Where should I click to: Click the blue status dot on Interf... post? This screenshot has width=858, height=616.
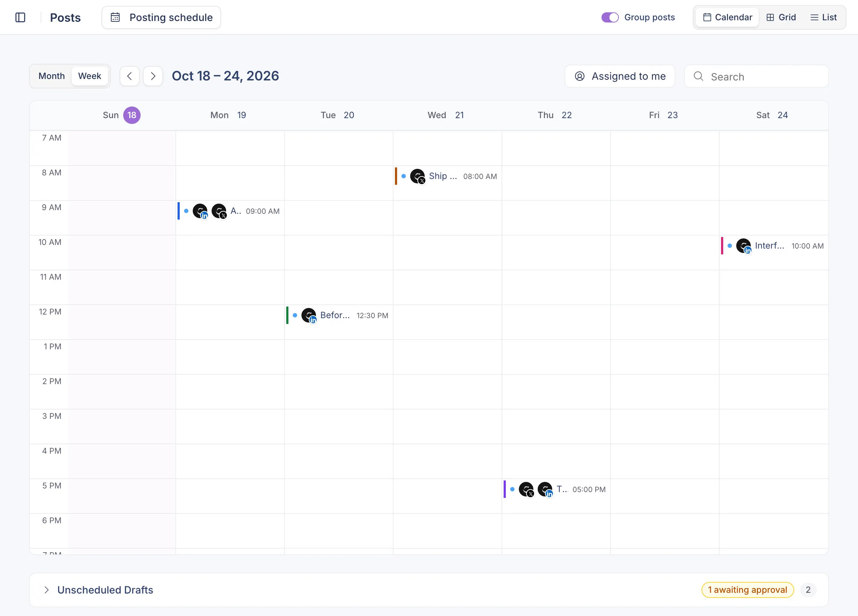730,246
